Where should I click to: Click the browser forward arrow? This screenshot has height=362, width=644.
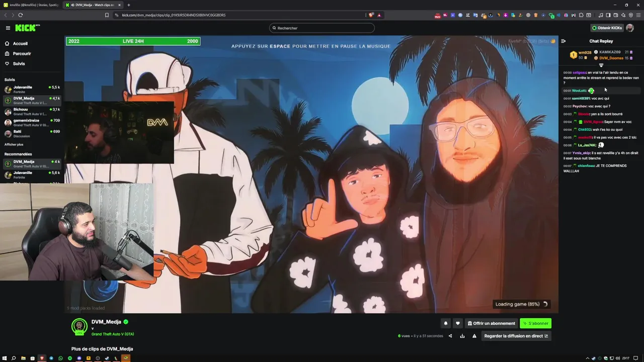pos(13,15)
